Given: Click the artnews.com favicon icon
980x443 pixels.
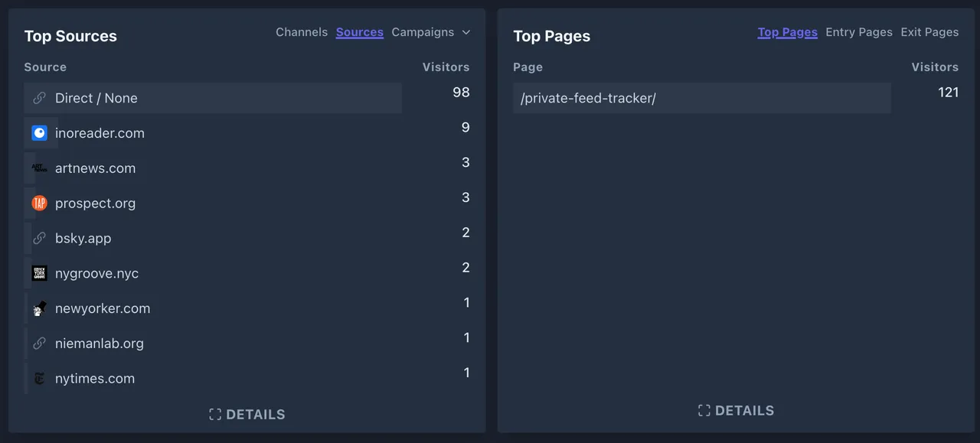Looking at the screenshot, I should click(39, 168).
